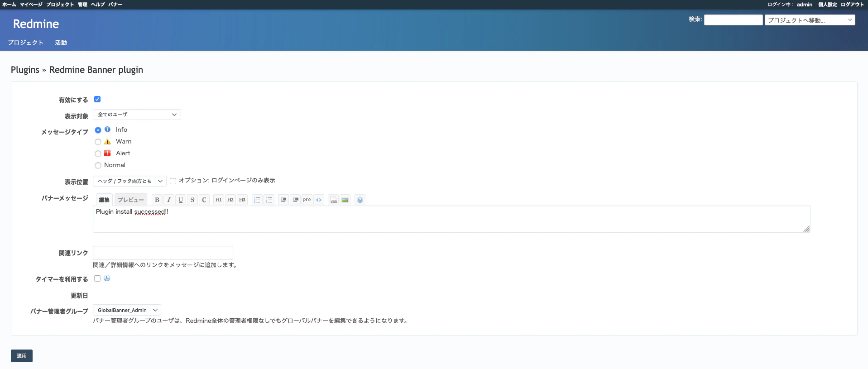Viewport: 868px width, 369px height.
Task: Click the blue Info icon
Action: pos(107,129)
